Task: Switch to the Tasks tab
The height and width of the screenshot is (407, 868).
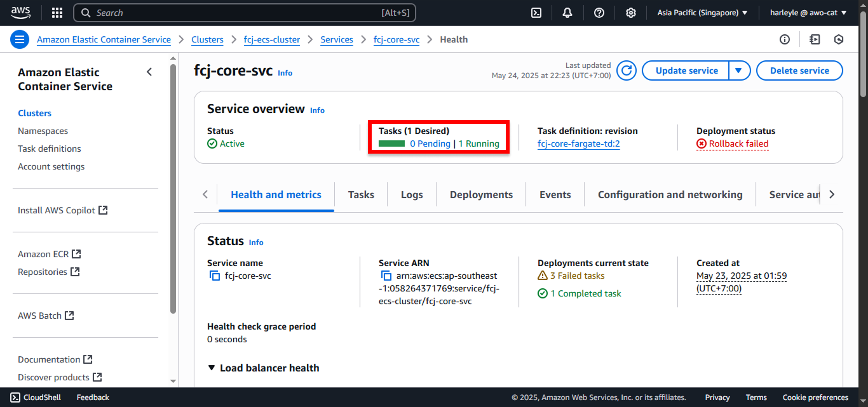Action: coord(361,195)
